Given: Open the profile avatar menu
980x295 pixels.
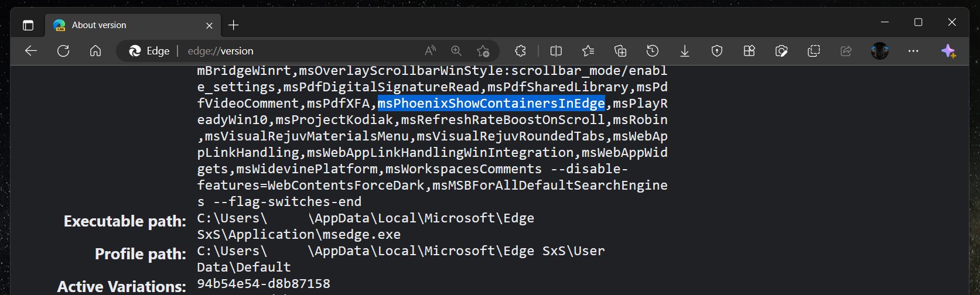Looking at the screenshot, I should coord(880,51).
